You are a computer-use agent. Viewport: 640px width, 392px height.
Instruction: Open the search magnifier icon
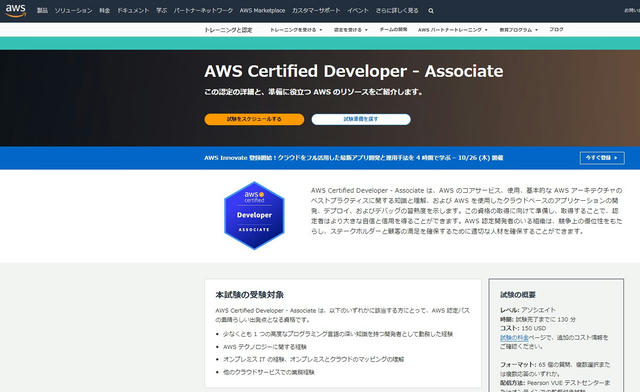(431, 11)
